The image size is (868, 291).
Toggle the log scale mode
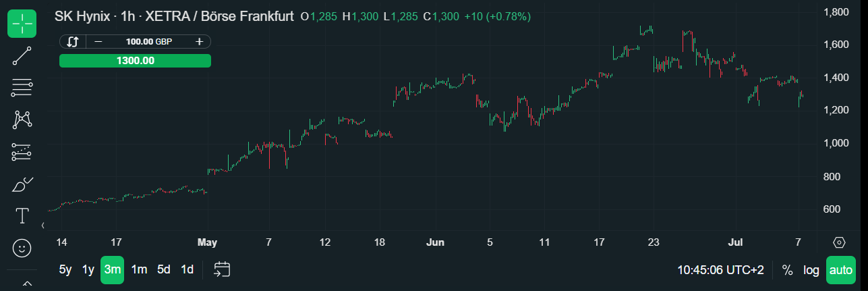tap(811, 270)
